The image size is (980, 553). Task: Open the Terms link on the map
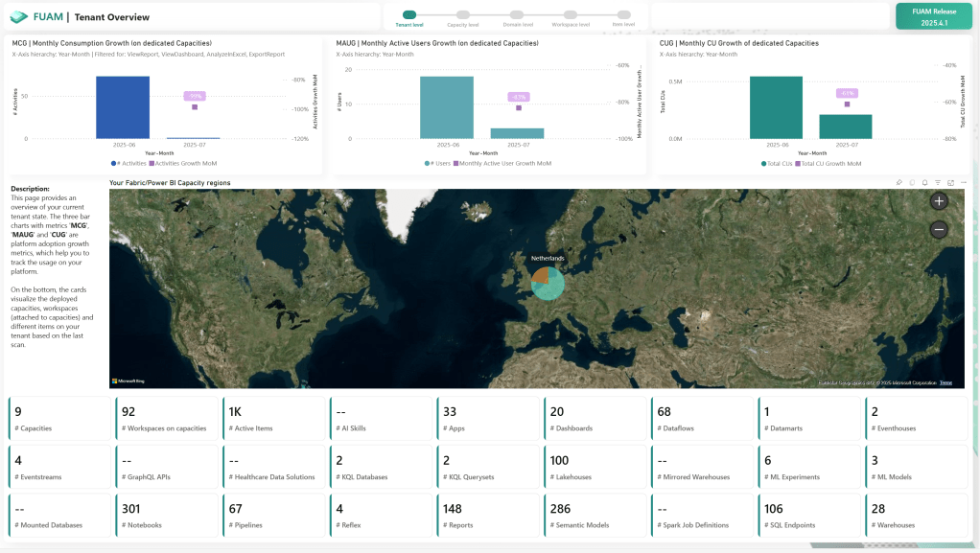(945, 383)
